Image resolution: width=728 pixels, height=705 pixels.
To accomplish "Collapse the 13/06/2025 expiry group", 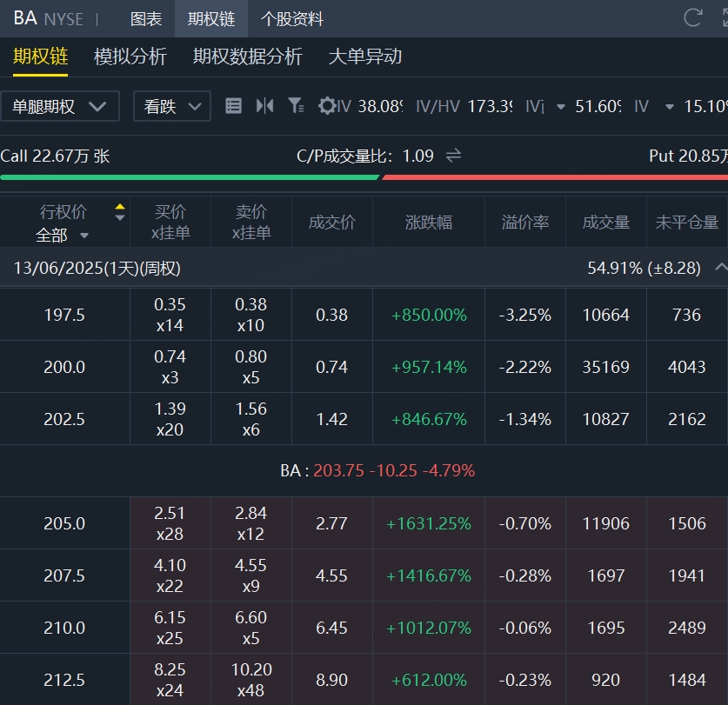I will (x=720, y=267).
